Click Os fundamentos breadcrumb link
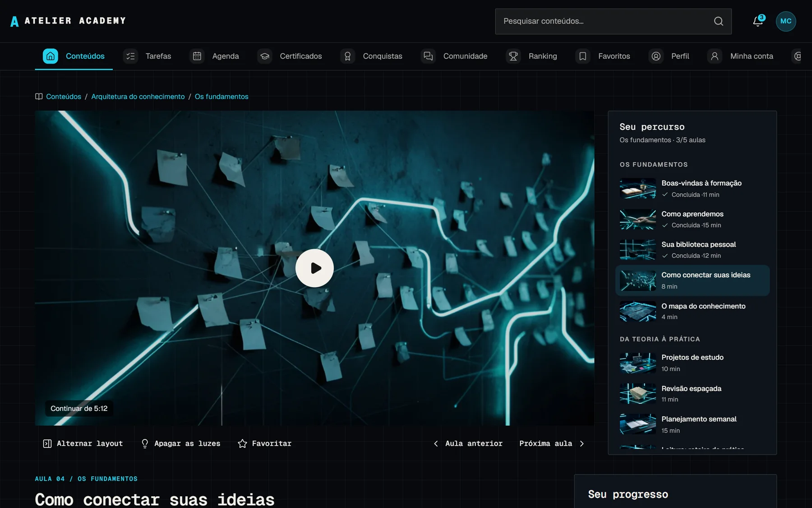The image size is (812, 508). (x=221, y=97)
